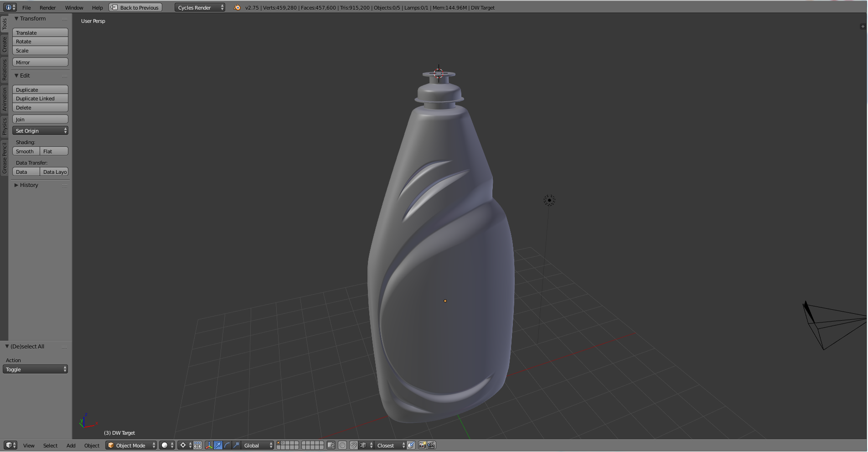Select the translate manipulator arrow icon
This screenshot has height=452, width=868.
click(218, 446)
